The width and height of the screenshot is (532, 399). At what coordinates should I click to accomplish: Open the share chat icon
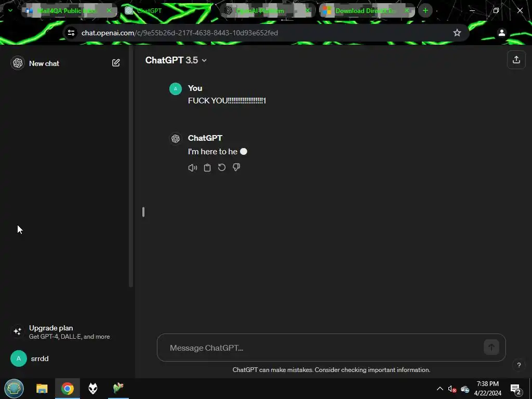pos(516,60)
